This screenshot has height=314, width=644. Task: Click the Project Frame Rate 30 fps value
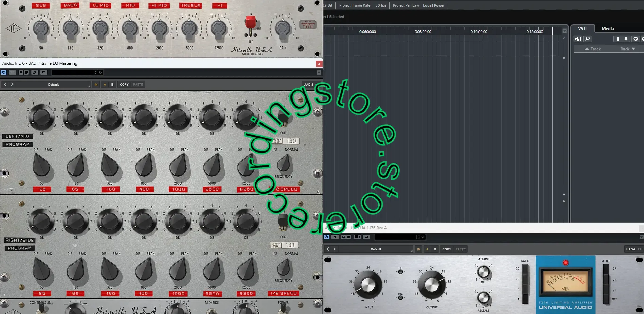(x=381, y=5)
